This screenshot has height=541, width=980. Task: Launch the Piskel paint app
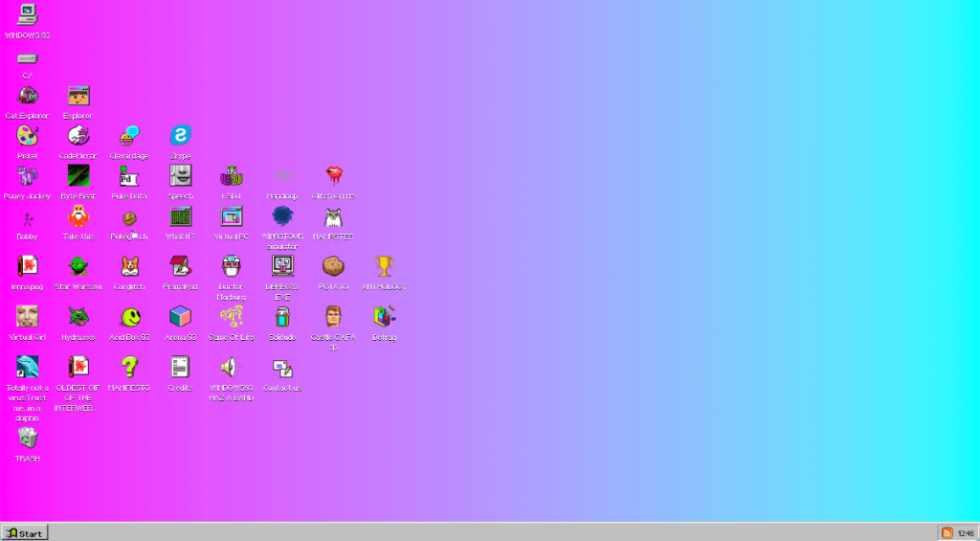[28, 136]
